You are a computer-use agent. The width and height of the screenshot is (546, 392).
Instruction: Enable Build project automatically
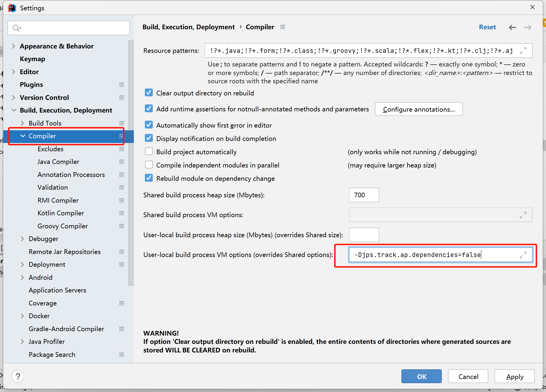(x=149, y=152)
